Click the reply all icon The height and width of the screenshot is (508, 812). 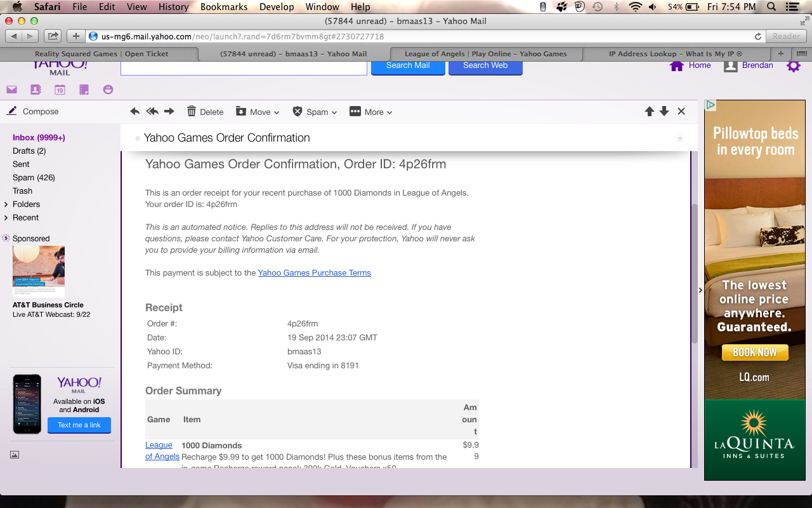(152, 112)
